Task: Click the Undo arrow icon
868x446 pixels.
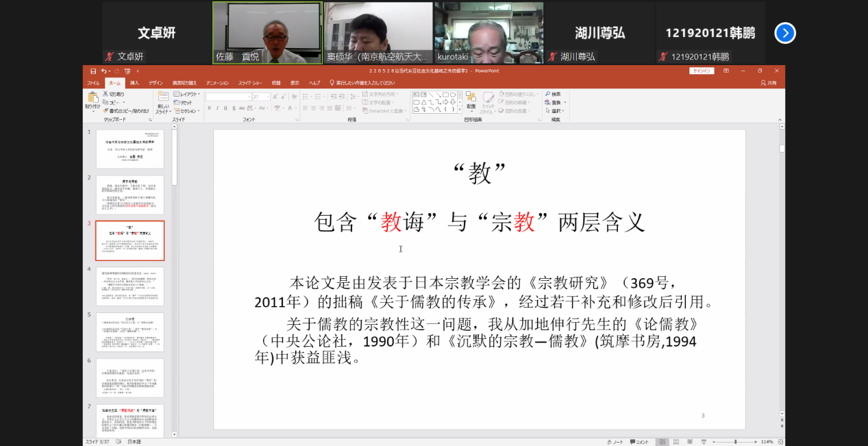Action: [103, 71]
